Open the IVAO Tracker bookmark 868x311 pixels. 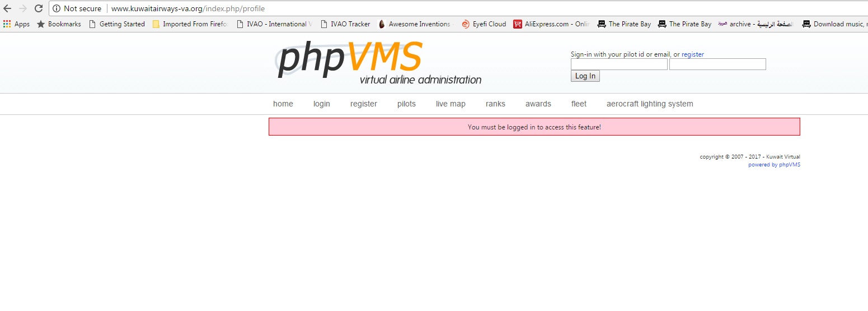pos(345,24)
